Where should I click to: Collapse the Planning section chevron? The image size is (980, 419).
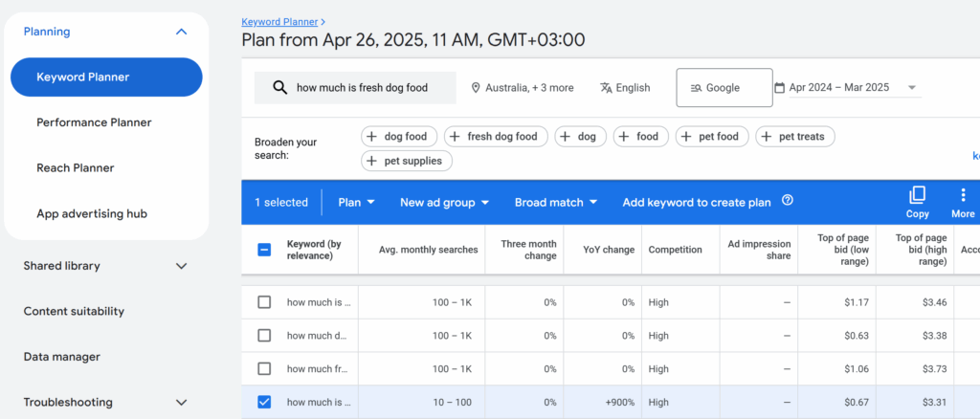181,32
